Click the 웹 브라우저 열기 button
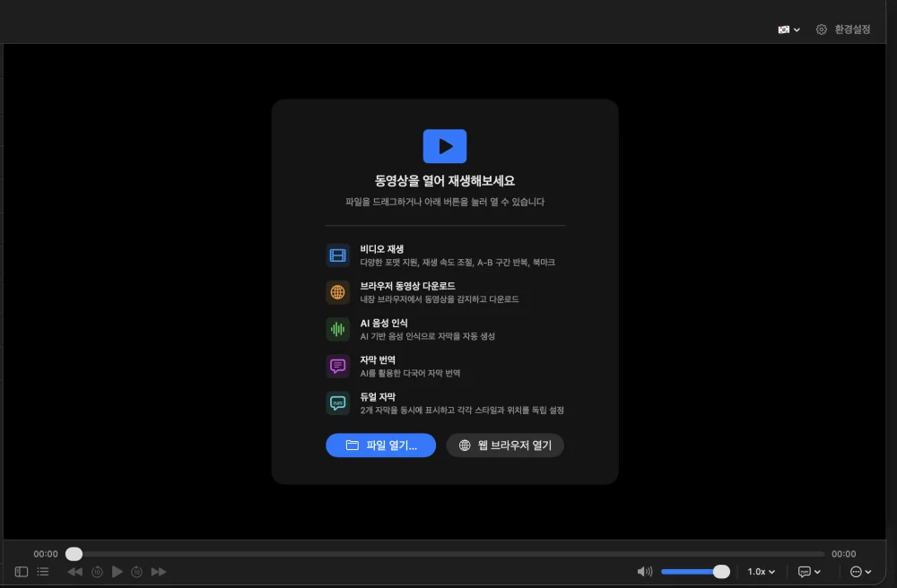Screen dimensions: 897x588 coord(505,445)
